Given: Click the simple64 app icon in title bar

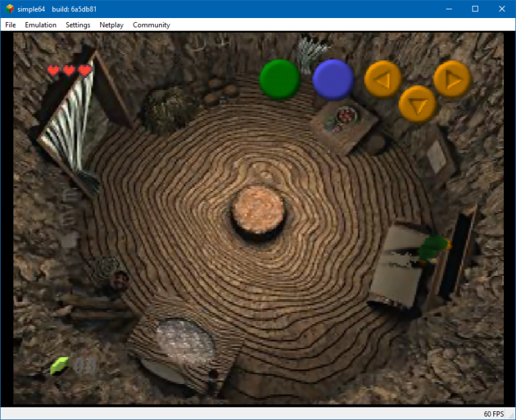Looking at the screenshot, I should click(x=10, y=9).
